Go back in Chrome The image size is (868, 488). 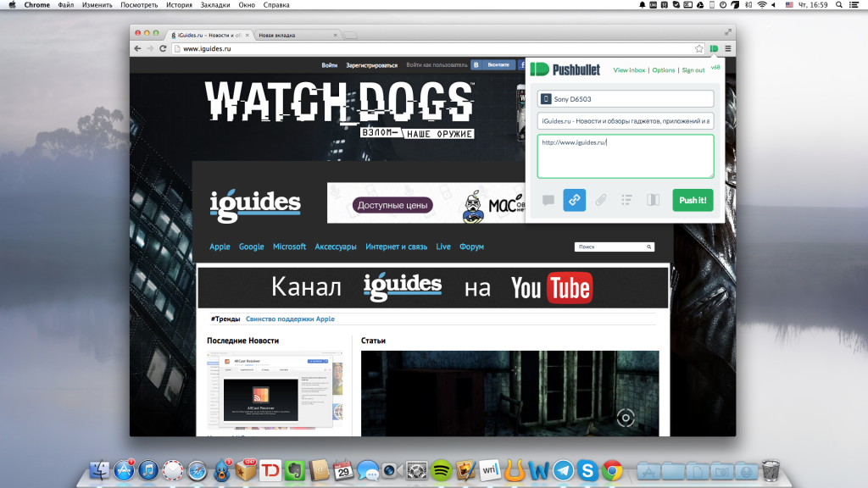click(x=138, y=48)
